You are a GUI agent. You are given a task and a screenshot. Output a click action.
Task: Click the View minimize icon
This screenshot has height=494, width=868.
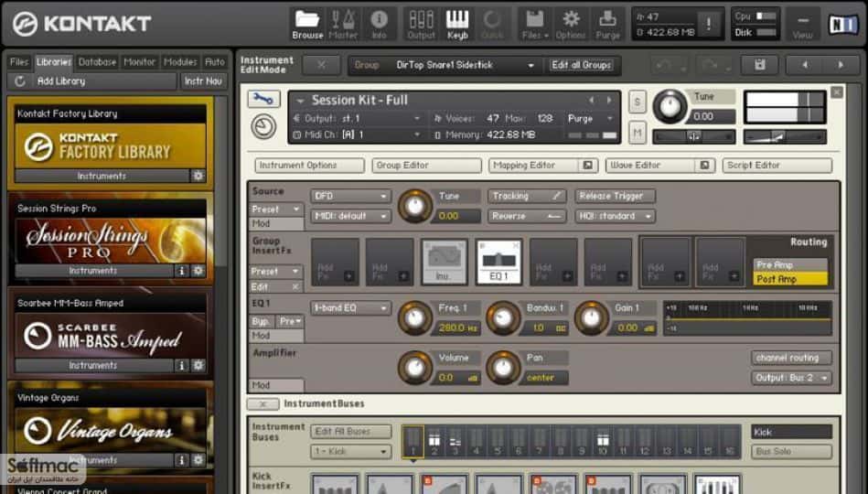[x=803, y=25]
